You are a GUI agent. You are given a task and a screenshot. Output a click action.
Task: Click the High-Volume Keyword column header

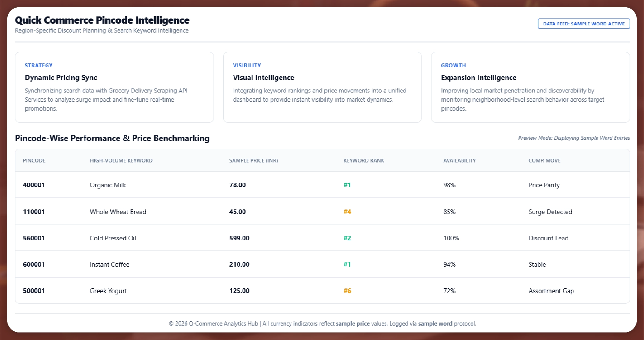(x=121, y=160)
